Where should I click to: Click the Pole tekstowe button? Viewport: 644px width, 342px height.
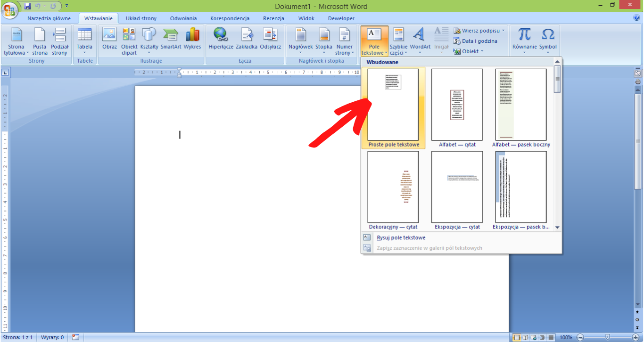pos(375,41)
